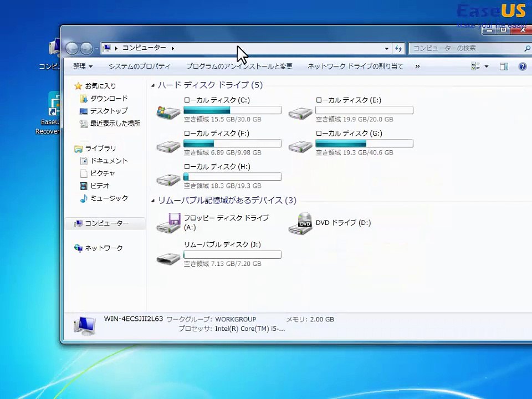Expand the toolbar overflow chevron

click(x=417, y=66)
